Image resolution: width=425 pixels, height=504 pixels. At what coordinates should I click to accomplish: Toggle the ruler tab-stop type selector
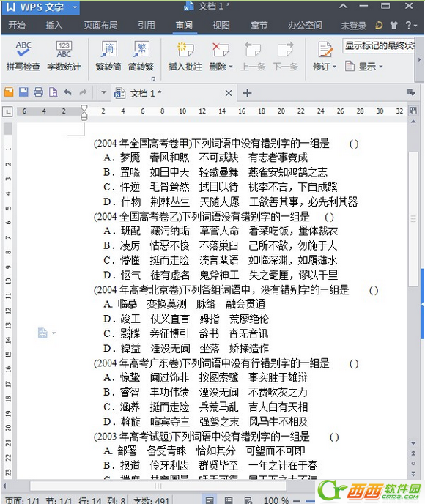pyautogui.click(x=7, y=111)
